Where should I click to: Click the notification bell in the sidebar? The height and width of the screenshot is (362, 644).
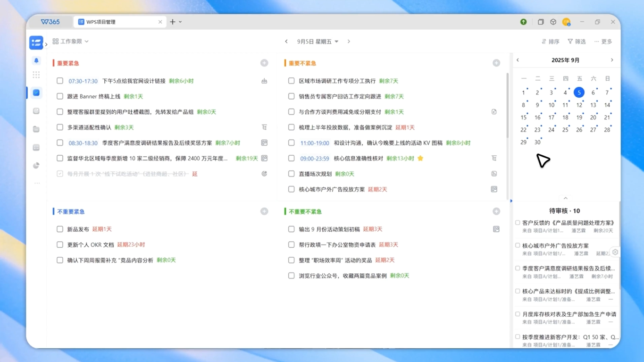(36, 61)
